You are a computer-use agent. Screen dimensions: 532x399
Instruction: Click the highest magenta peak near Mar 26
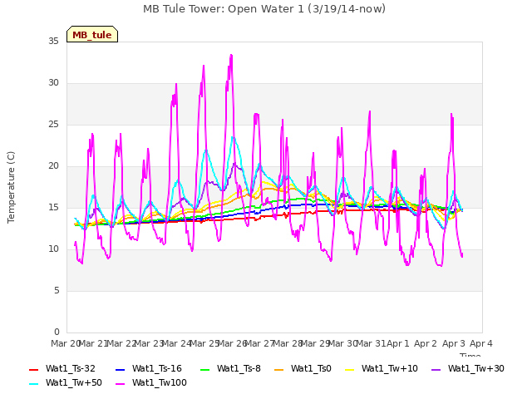(231, 55)
